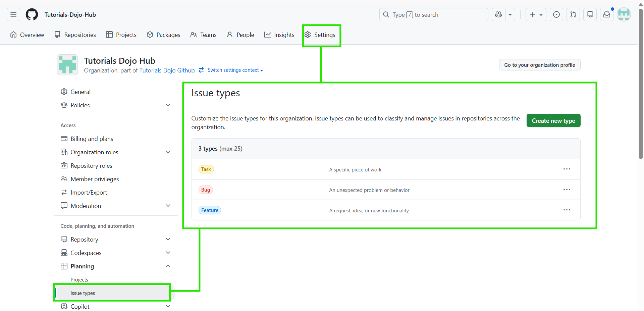Collapse the Planning section
This screenshot has height=311, width=644.
(x=168, y=266)
